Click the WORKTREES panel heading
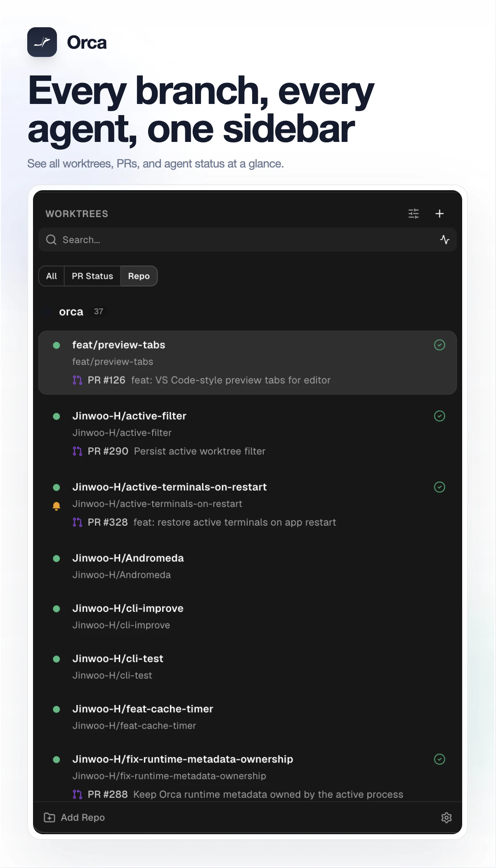The width and height of the screenshot is (496, 868). [77, 214]
